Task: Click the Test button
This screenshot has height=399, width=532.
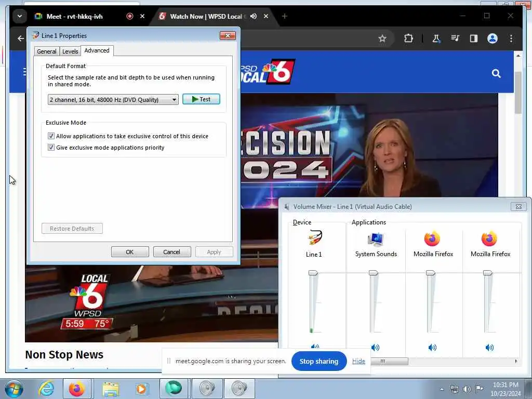Action: pos(201,99)
